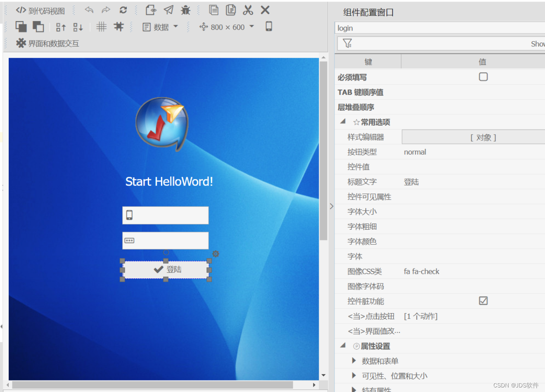Toggle the thin grid lines icon
Screen dimensions: 545x392
point(102,27)
